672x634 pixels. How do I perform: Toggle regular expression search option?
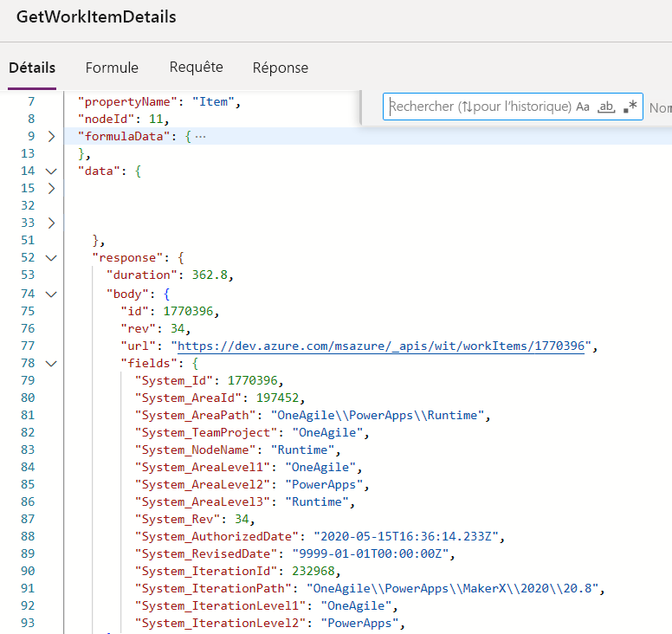pyautogui.click(x=630, y=107)
